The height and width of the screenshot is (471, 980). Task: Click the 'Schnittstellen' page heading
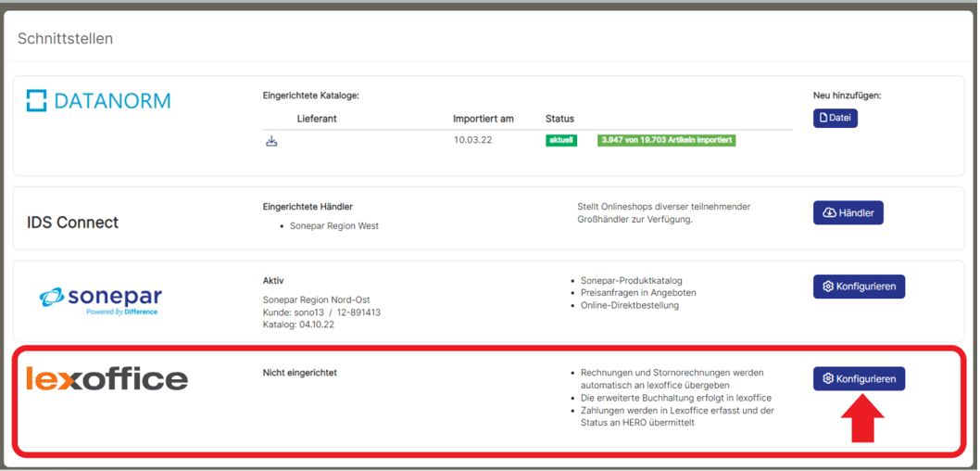click(65, 38)
